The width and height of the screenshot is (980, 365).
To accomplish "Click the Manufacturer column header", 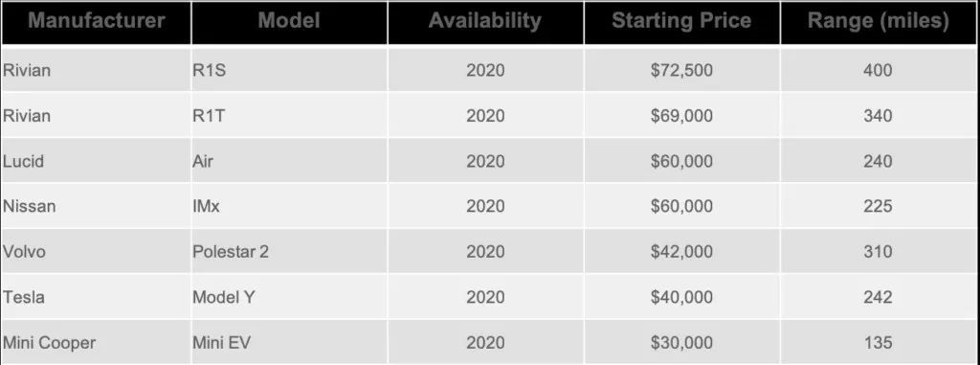I will [x=97, y=23].
